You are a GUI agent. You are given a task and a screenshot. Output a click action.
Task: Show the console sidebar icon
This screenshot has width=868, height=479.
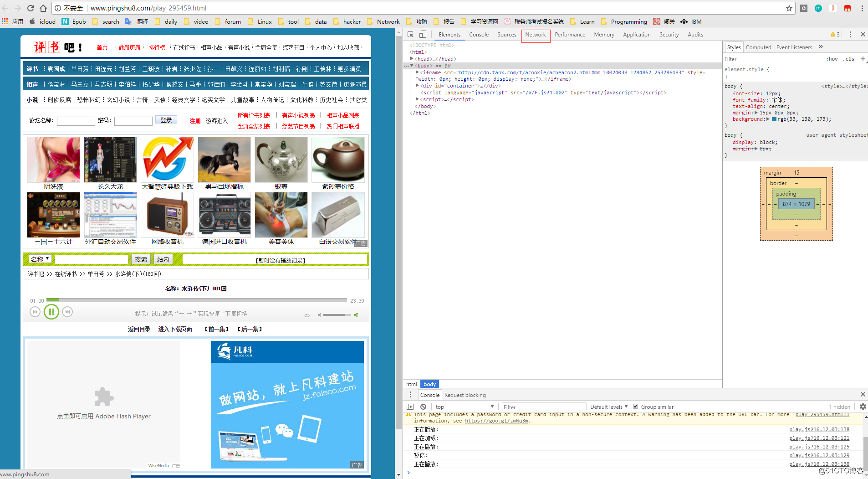coord(410,407)
